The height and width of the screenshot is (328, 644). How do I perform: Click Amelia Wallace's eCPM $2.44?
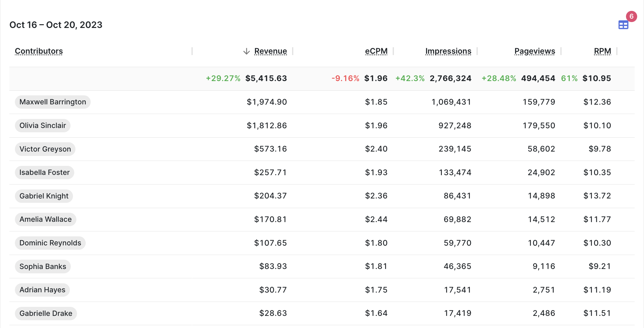[x=376, y=219]
